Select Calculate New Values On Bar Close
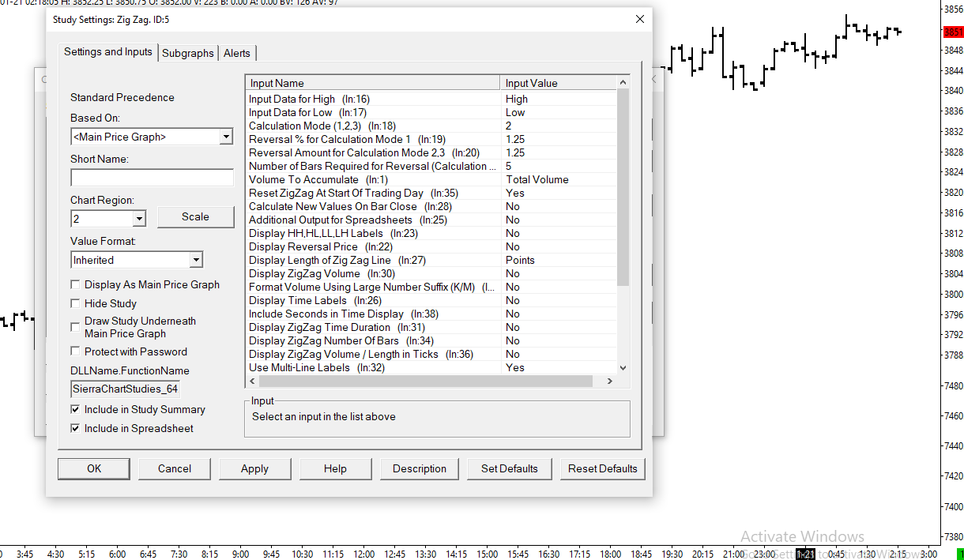Screen dimensions: 964x560 pyautogui.click(x=431, y=206)
